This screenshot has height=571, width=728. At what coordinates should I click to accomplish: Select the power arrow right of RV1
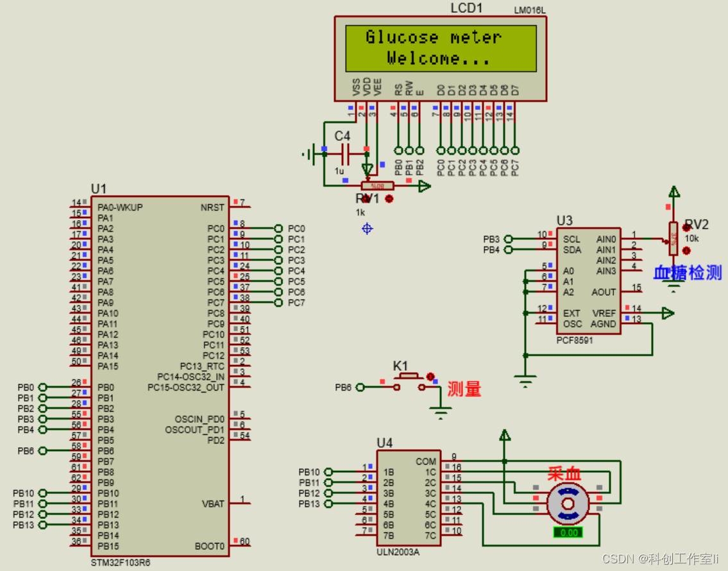(x=425, y=187)
